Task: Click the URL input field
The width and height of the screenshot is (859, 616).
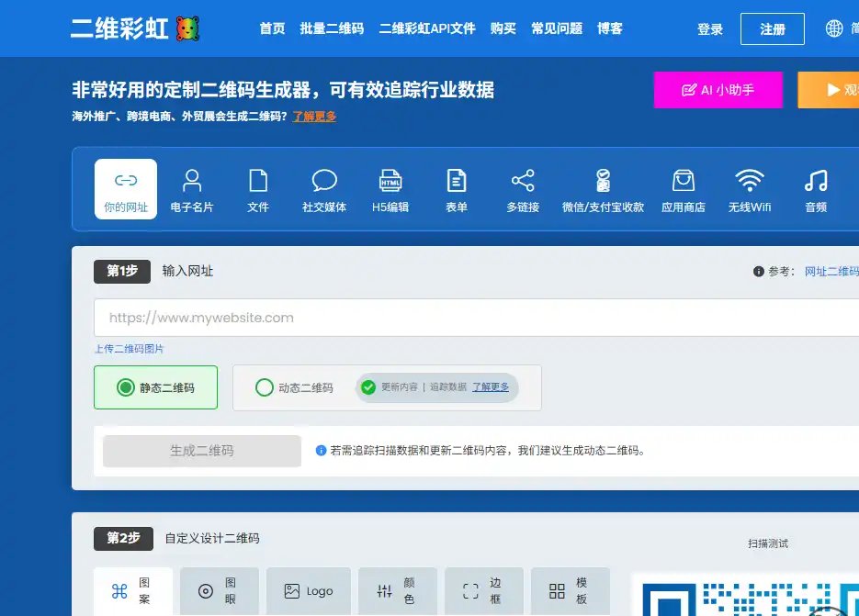Action: coord(476,318)
